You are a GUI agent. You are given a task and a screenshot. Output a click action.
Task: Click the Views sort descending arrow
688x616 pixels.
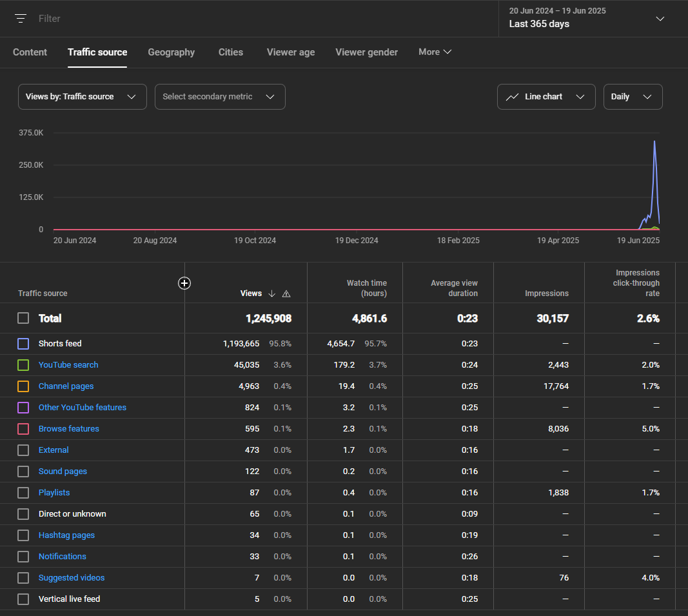pos(272,293)
